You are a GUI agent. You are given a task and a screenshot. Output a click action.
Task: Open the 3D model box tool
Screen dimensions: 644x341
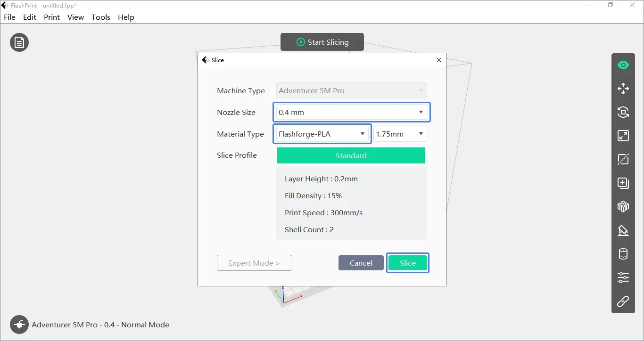click(623, 206)
